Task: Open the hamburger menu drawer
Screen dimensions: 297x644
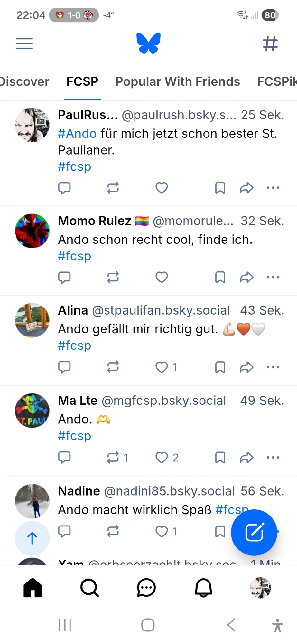Action: point(24,43)
